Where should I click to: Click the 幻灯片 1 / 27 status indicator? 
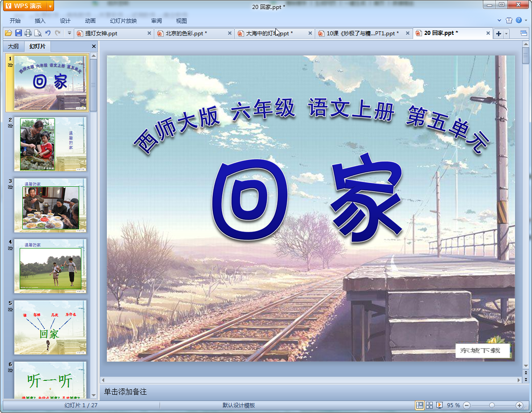(81, 405)
